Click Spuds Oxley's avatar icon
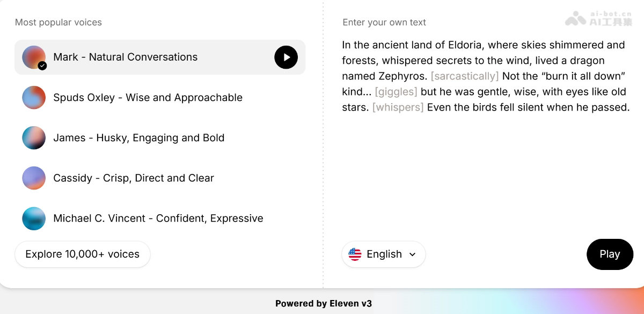The height and width of the screenshot is (314, 644). 34,98
